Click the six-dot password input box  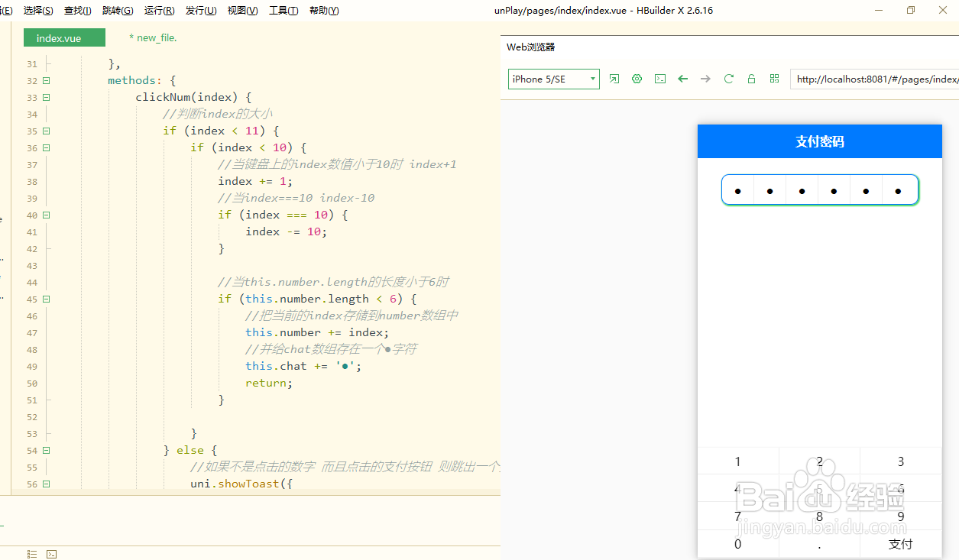pyautogui.click(x=819, y=190)
